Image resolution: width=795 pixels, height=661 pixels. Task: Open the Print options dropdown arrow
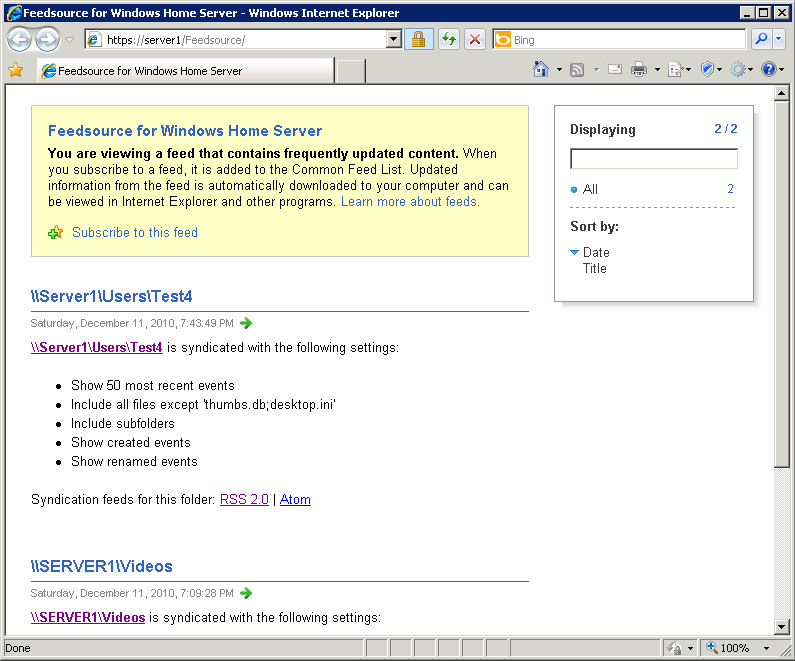click(657, 69)
